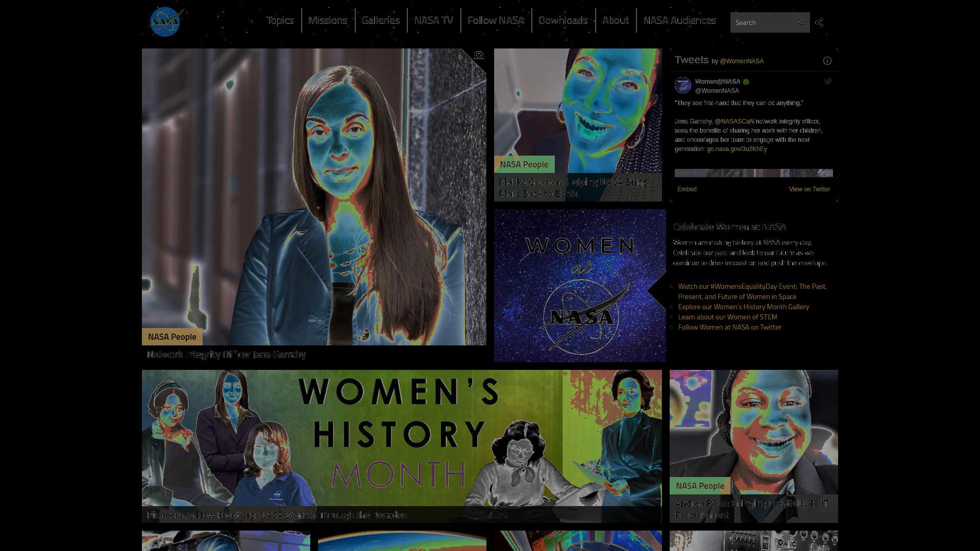This screenshot has width=980, height=551.
Task: Open the Galleries menu
Action: click(x=381, y=20)
